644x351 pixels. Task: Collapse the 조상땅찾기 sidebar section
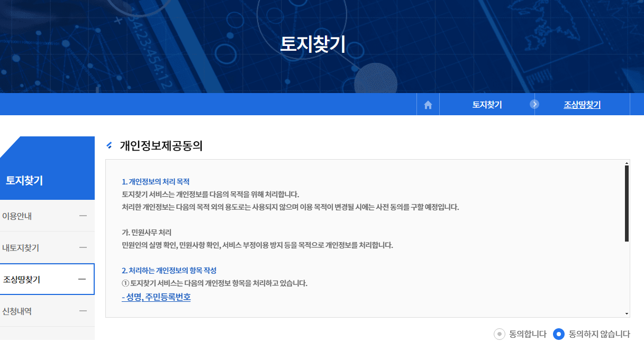click(83, 279)
